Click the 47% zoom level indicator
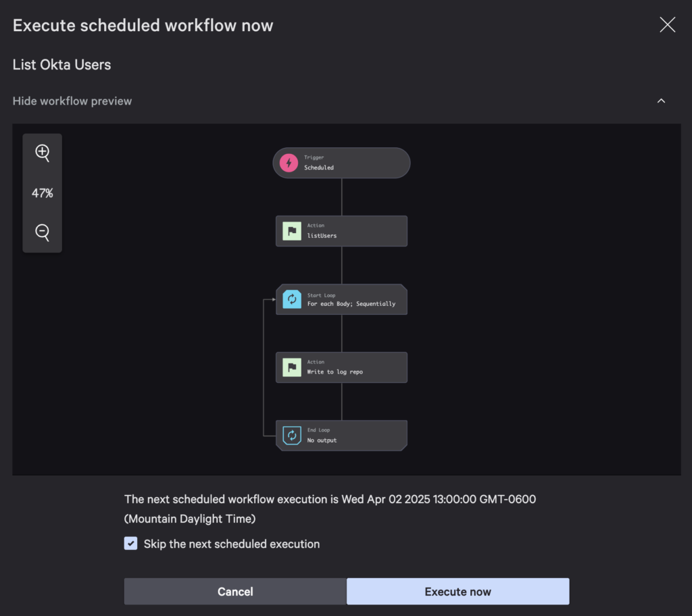The image size is (692, 616). click(x=43, y=193)
